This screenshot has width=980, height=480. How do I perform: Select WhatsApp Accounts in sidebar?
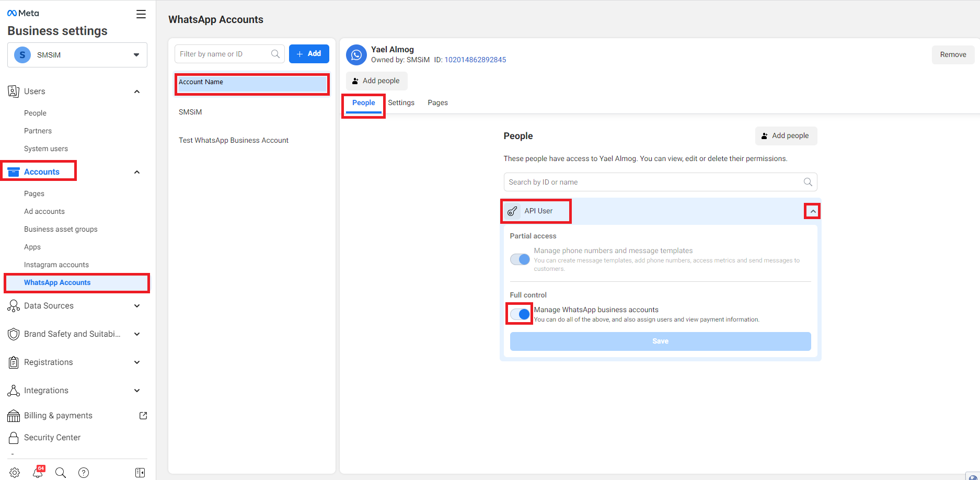(77, 283)
